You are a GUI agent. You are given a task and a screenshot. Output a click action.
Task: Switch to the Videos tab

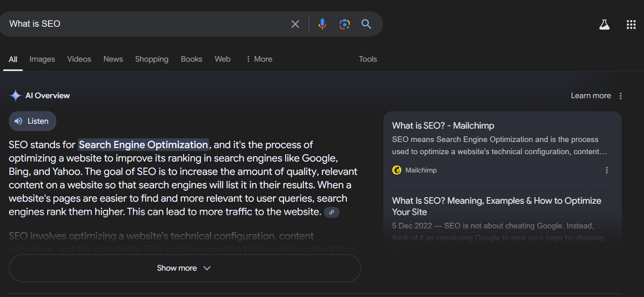coord(79,59)
